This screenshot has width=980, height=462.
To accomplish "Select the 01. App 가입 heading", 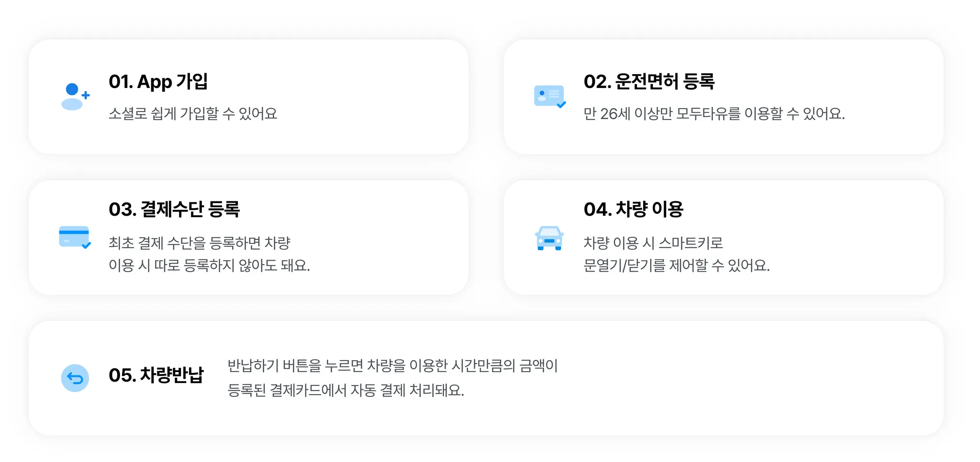I will pyautogui.click(x=158, y=81).
